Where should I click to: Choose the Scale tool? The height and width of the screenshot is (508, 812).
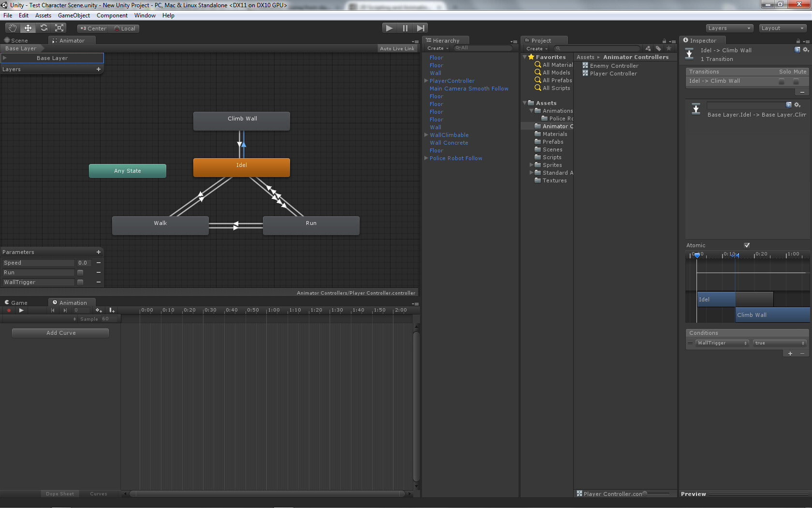59,28
